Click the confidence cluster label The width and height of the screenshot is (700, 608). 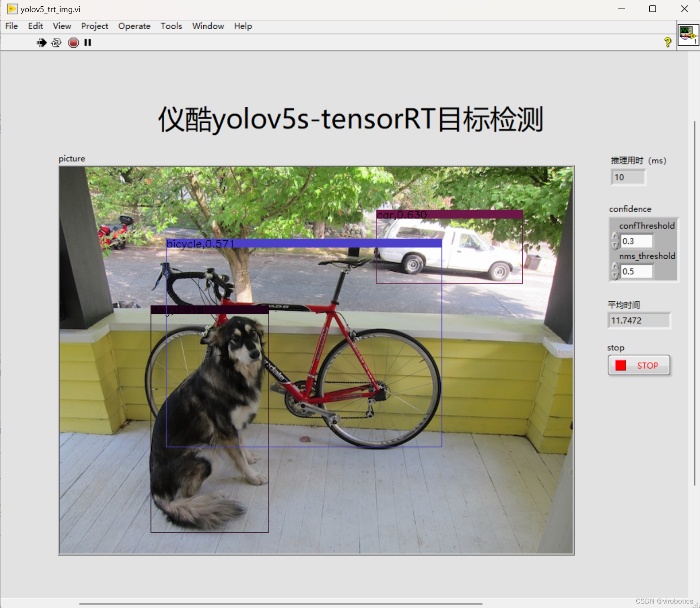630,209
